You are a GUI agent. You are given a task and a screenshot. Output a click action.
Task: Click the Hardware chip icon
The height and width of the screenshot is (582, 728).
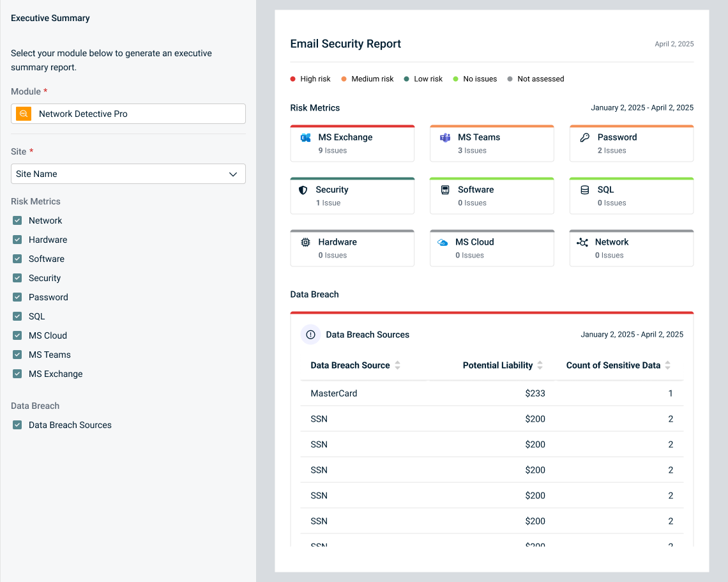305,242
